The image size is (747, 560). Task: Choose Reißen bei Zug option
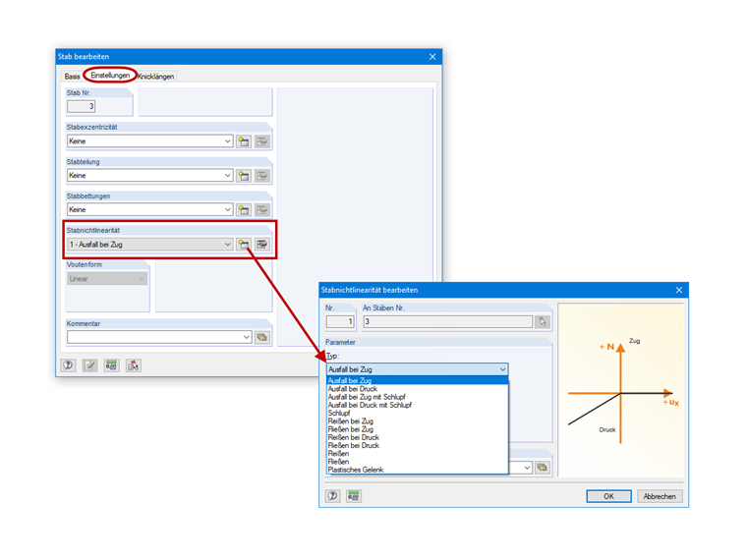[418, 421]
